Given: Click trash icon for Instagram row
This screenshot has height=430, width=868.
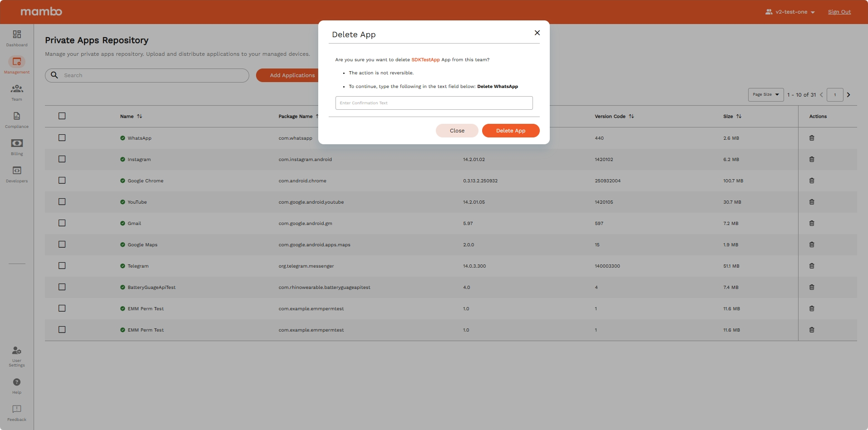Looking at the screenshot, I should (812, 159).
